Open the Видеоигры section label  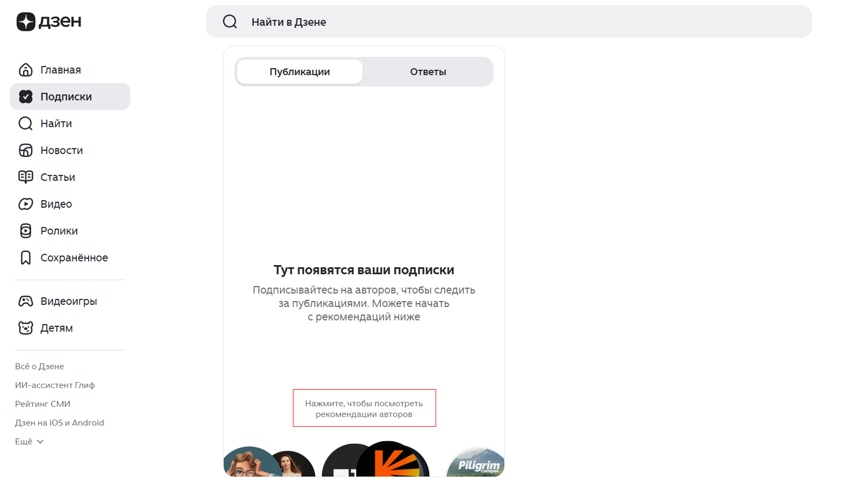tap(69, 301)
